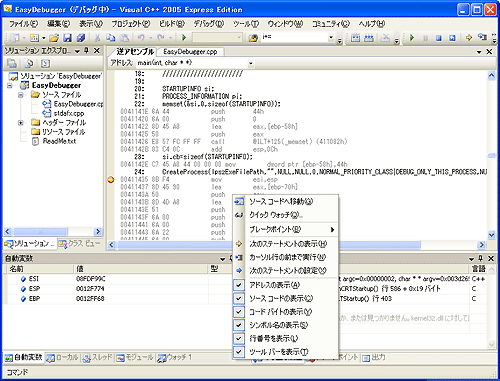
Task: Toggle '行番号を表示' check in context menu
Action: [x=239, y=338]
